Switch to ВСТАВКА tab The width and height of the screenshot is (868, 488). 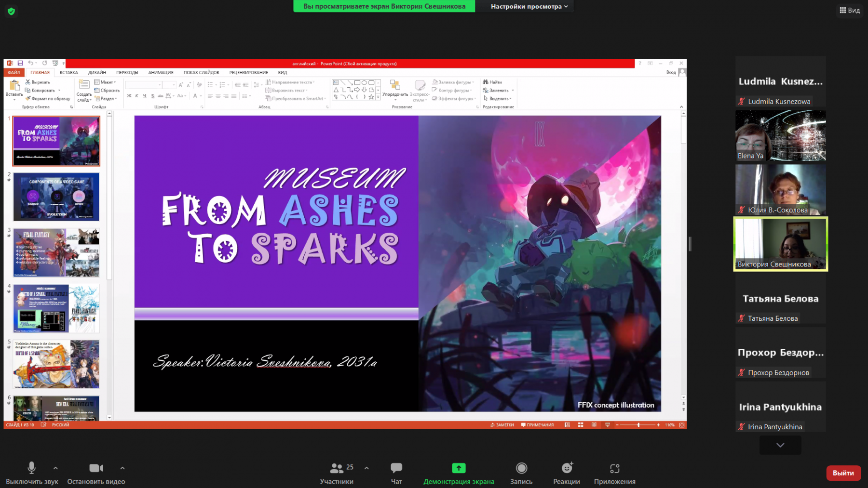click(x=69, y=72)
